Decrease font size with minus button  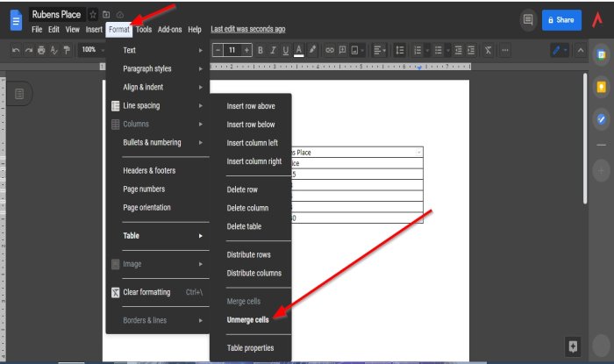218,50
